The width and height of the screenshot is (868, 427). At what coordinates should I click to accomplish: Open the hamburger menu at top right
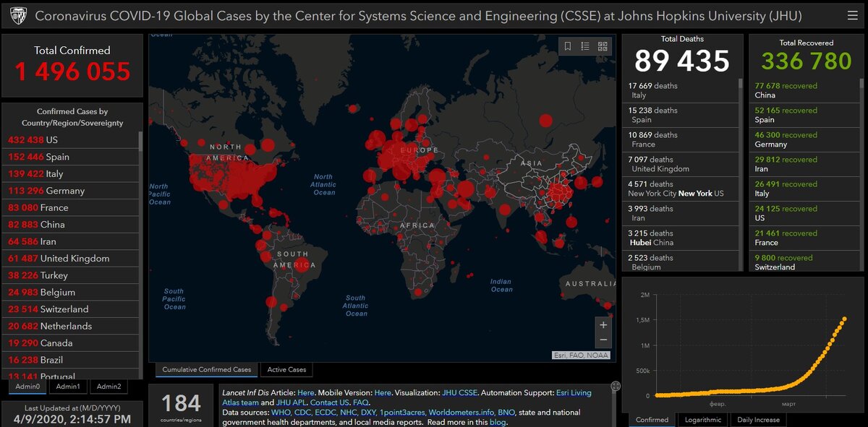pyautogui.click(x=852, y=15)
